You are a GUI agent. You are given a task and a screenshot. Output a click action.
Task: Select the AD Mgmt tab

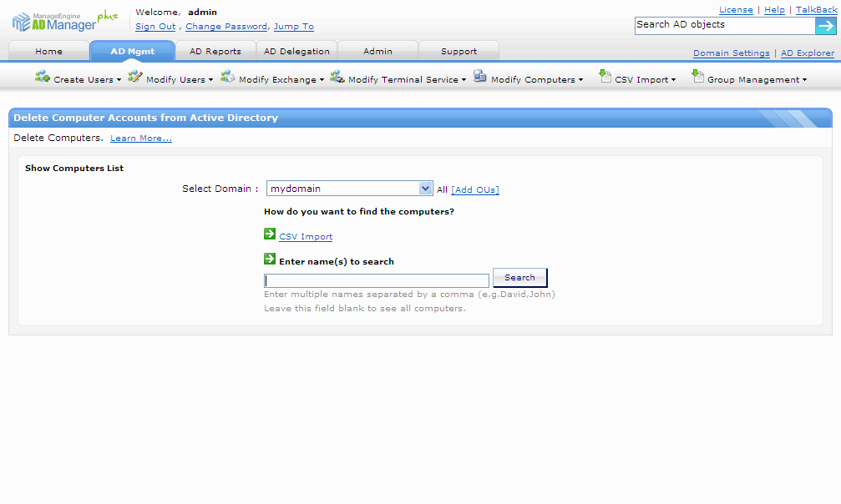click(x=133, y=52)
